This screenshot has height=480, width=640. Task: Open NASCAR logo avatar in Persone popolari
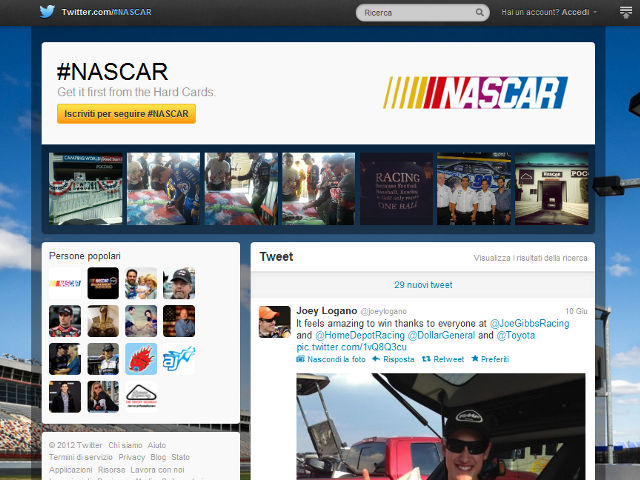tap(65, 283)
